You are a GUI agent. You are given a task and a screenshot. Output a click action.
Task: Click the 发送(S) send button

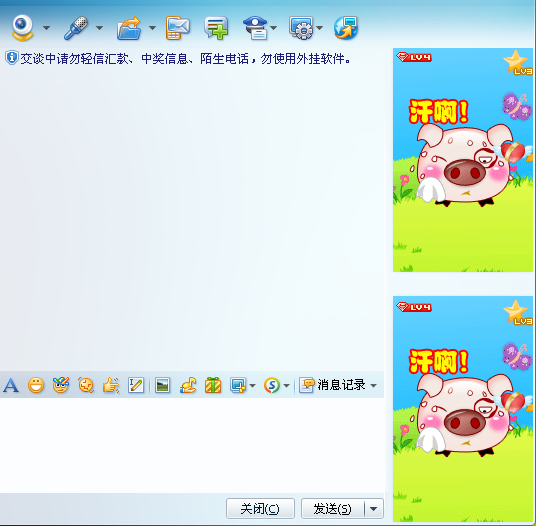pyautogui.click(x=332, y=509)
